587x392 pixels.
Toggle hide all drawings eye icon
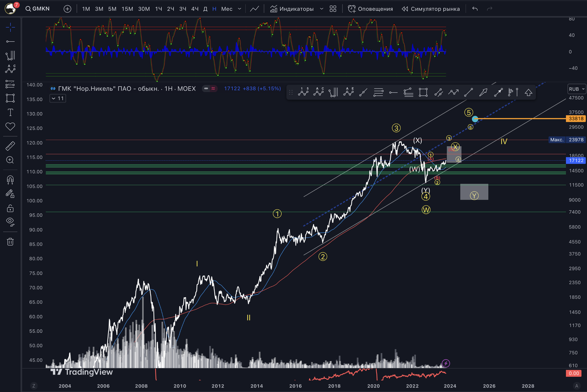click(10, 222)
